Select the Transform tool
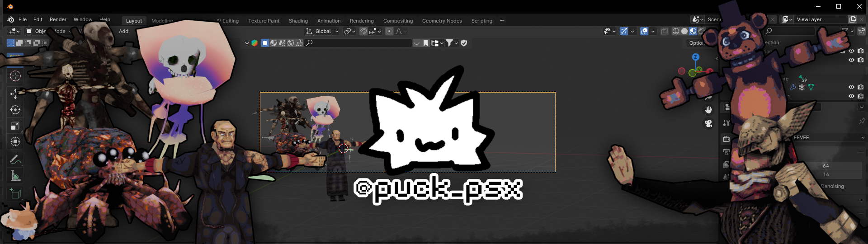This screenshot has height=244, width=868. click(15, 141)
